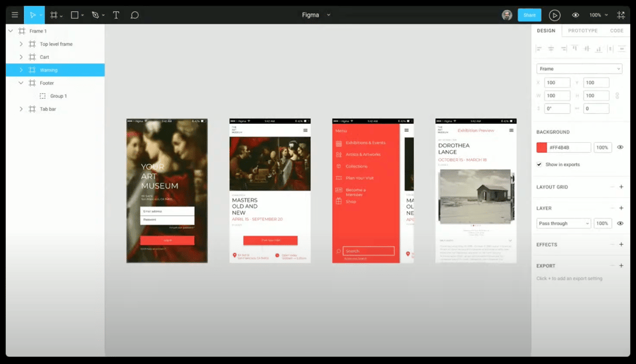
Task: Uncheck Show in exports checkbox
Action: point(539,165)
